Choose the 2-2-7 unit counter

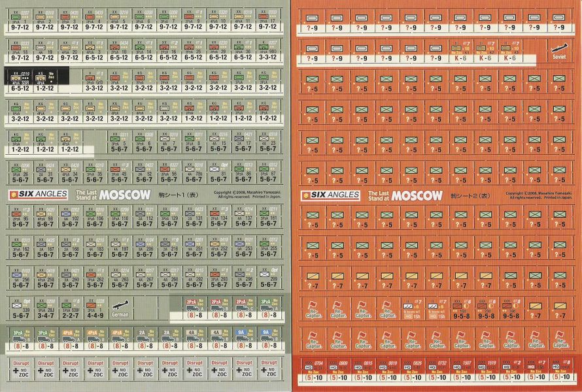pyautogui.click(x=69, y=308)
